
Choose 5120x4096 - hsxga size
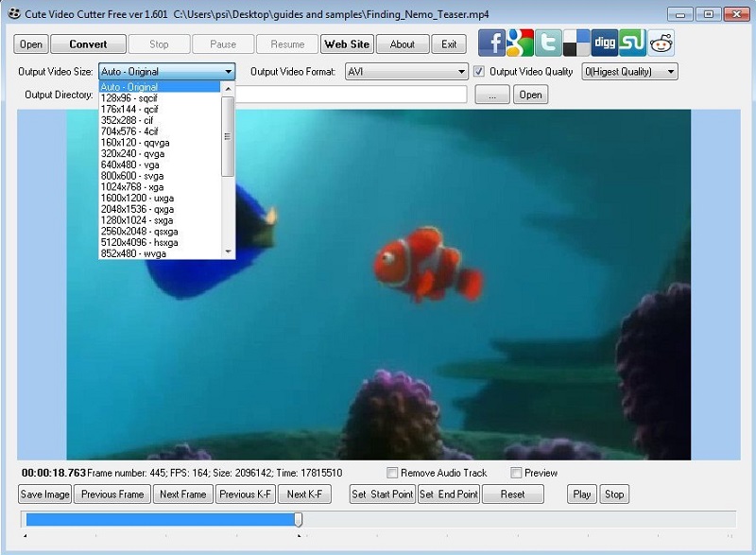(x=160, y=242)
